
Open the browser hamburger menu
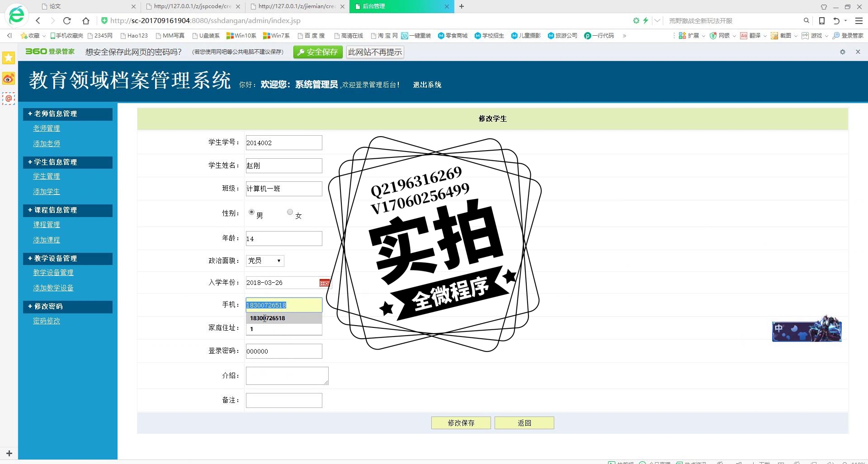coord(859,20)
